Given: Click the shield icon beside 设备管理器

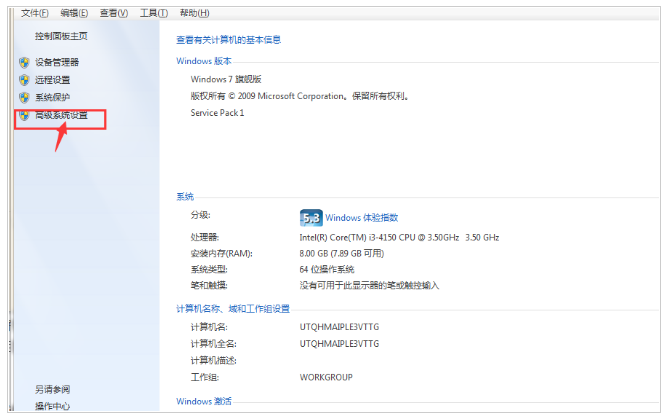Looking at the screenshot, I should point(24,63).
